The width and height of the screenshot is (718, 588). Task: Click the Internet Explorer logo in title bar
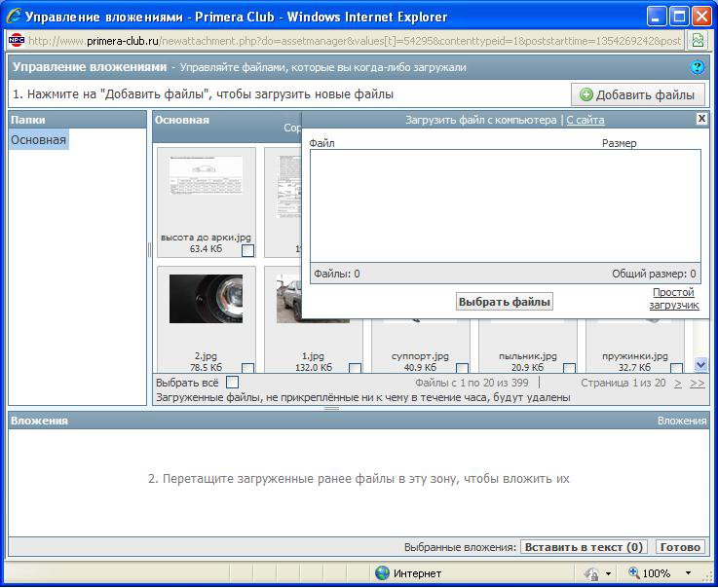tap(14, 18)
